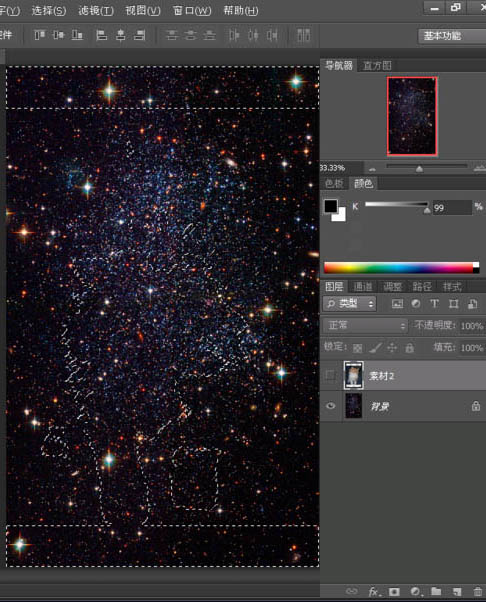Hide the 背景 layer eye icon
486x602 pixels.
[x=331, y=406]
